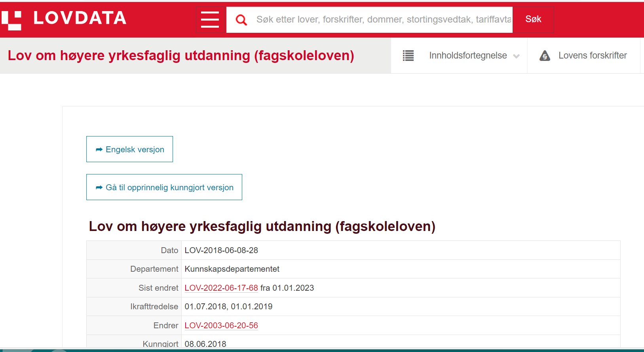Open the hamburger menu
644x352 pixels.
pos(210,19)
